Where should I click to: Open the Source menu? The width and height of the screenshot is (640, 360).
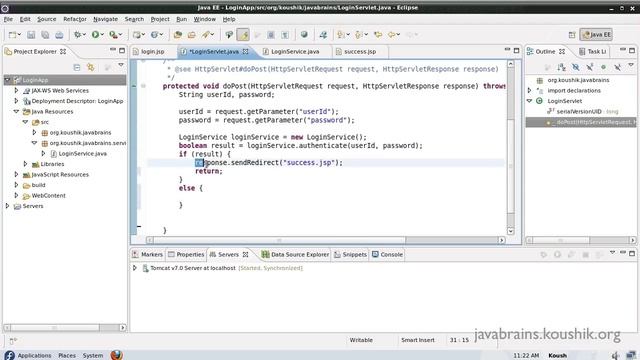tap(47, 19)
